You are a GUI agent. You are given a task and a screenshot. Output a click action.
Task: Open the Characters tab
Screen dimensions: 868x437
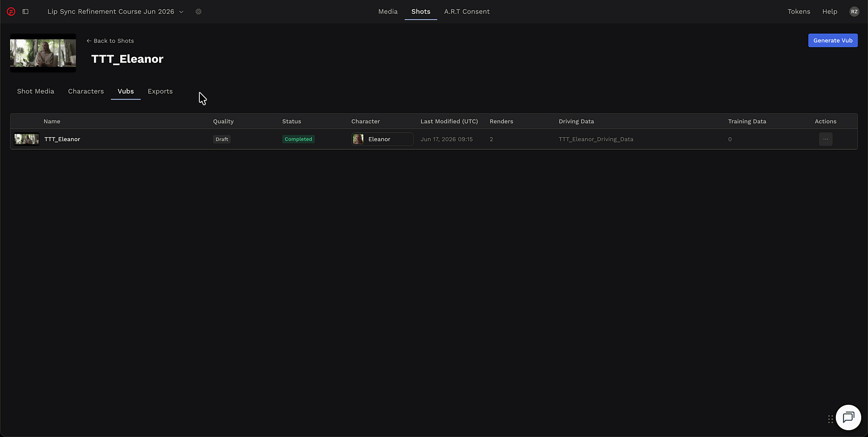86,91
